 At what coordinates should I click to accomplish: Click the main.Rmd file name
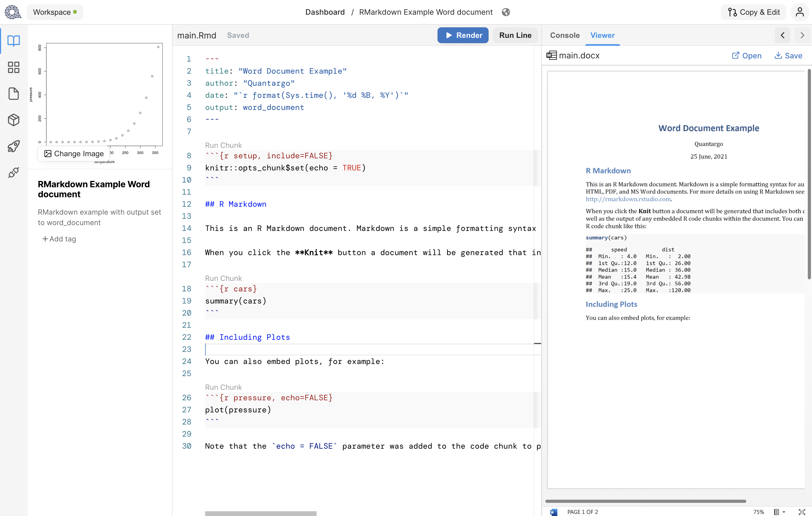point(197,35)
